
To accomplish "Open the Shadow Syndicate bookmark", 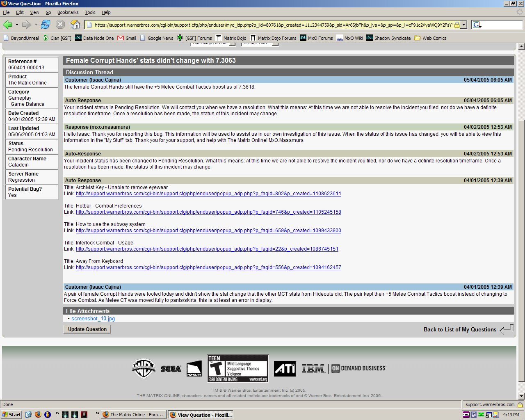I will 388,38.
